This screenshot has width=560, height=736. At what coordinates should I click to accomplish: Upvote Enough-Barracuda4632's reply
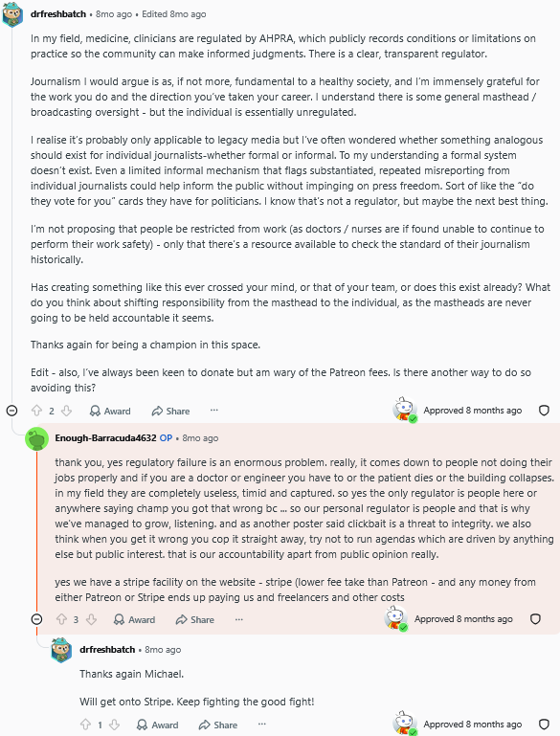[61, 619]
